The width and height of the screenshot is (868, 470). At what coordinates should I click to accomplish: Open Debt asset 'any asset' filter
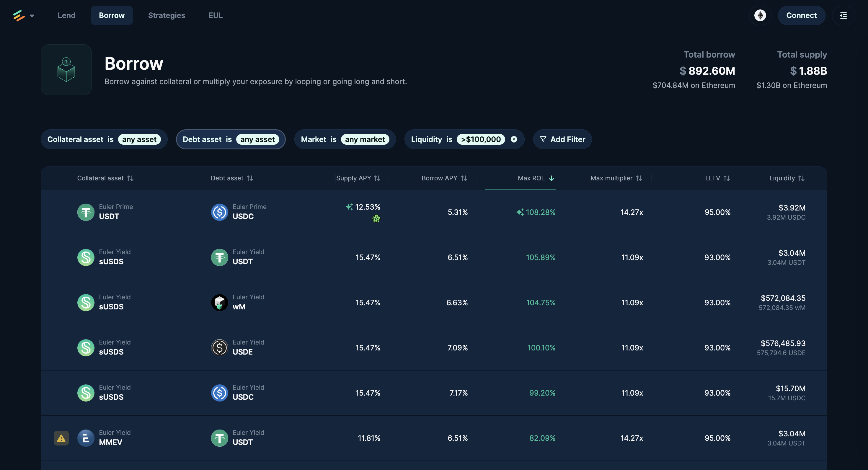pos(257,139)
